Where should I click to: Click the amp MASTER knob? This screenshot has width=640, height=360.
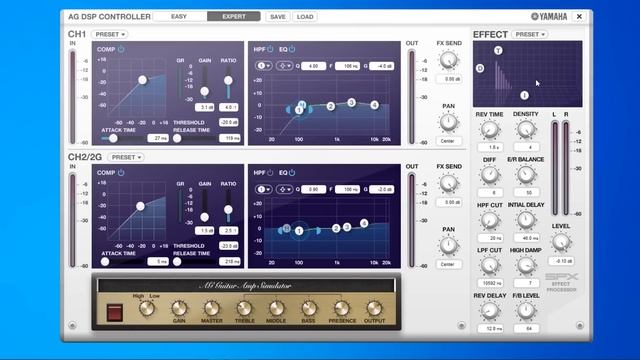click(x=211, y=309)
